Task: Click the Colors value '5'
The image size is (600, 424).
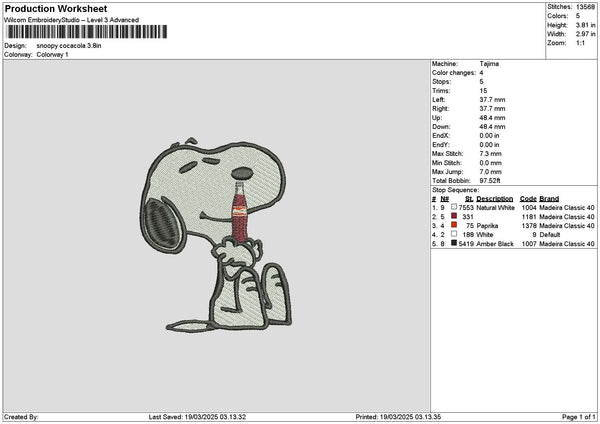Action: point(578,16)
